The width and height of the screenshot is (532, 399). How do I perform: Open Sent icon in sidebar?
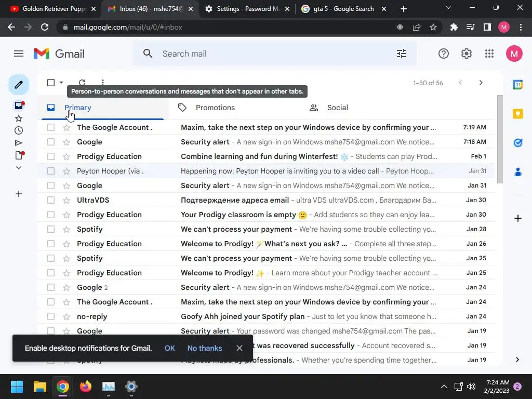click(19, 143)
